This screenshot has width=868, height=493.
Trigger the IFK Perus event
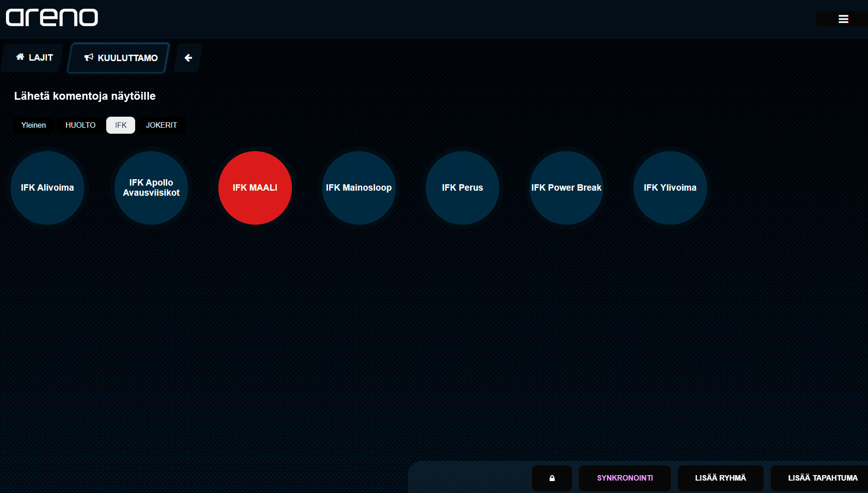pos(463,187)
